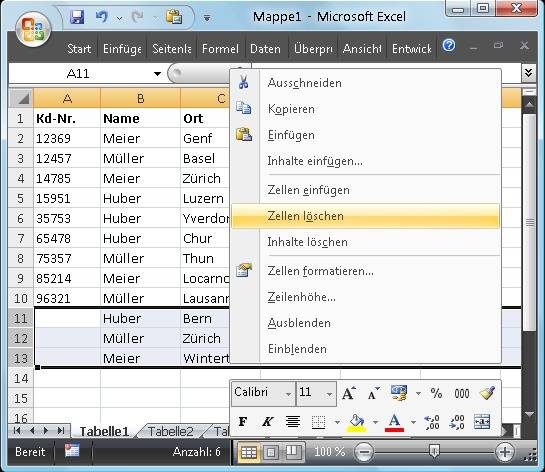This screenshot has width=545, height=472.
Task: Open fill color dropdown arrow
Action: [375, 422]
